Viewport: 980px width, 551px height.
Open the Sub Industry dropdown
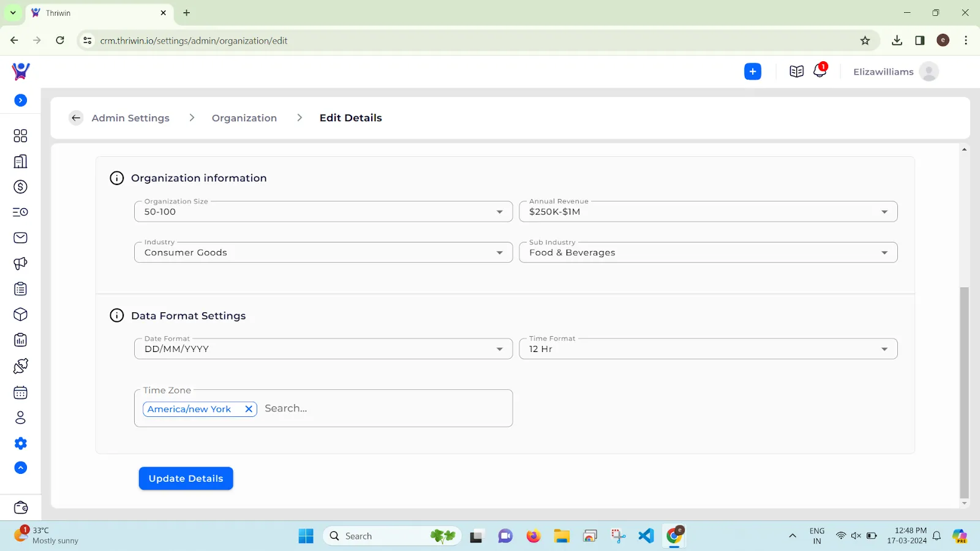click(708, 252)
